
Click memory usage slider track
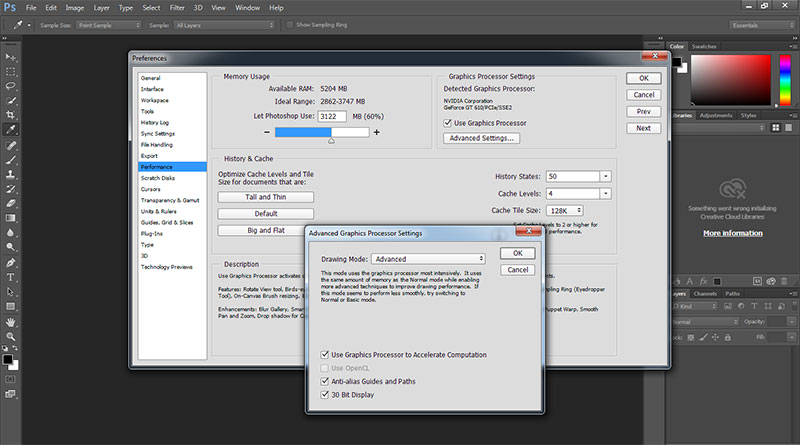[x=322, y=132]
